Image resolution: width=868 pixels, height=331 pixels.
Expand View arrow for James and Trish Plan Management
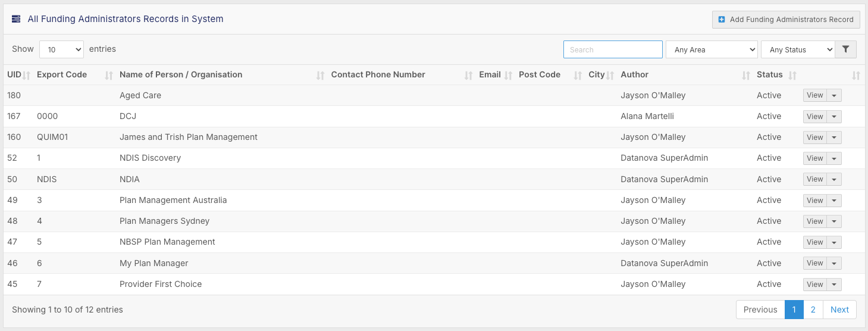tap(834, 138)
